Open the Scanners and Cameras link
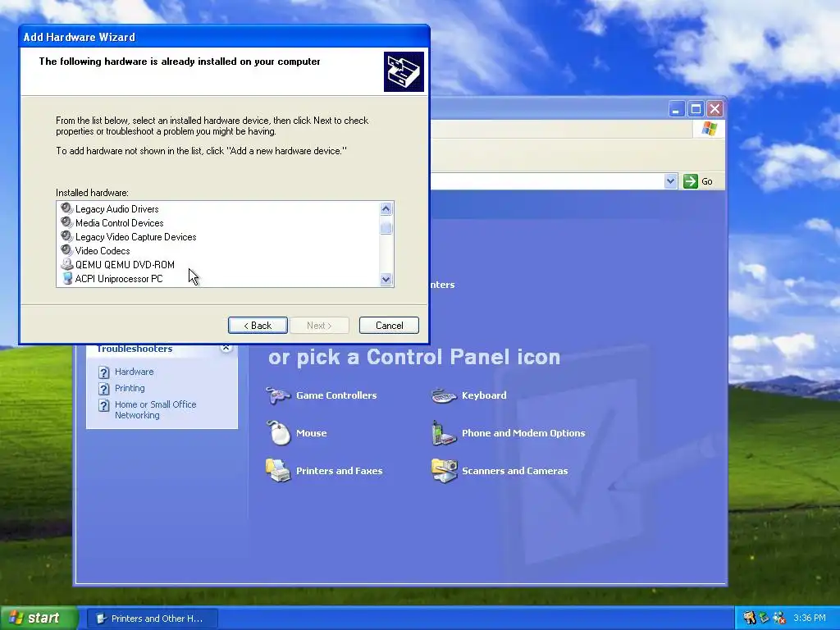Screen dimensions: 840x630 coord(515,471)
